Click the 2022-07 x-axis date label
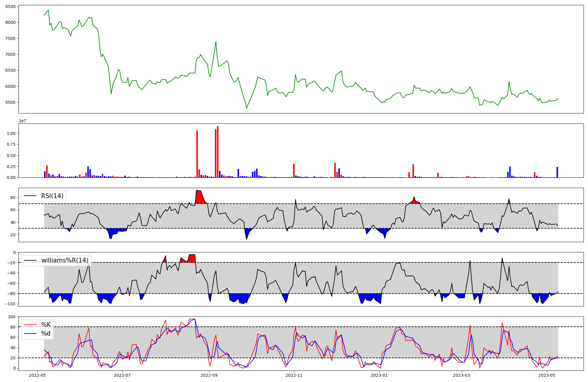588x382 pixels. pyautogui.click(x=122, y=375)
